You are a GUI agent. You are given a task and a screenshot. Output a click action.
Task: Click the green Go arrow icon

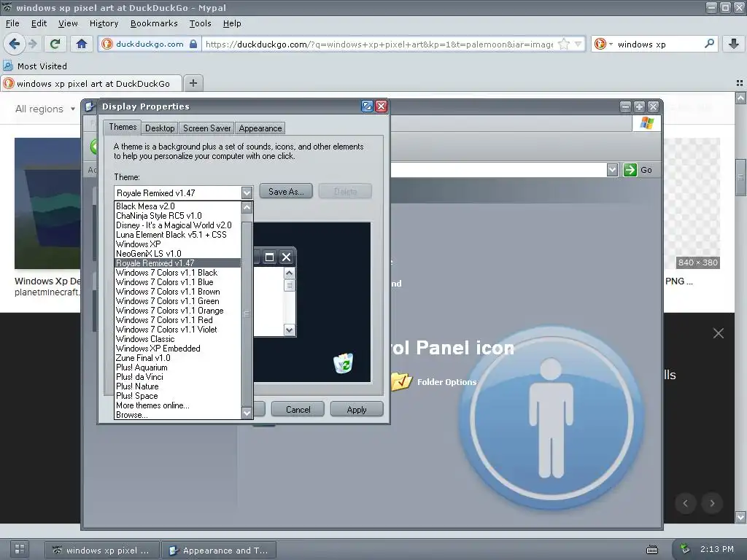tap(630, 170)
